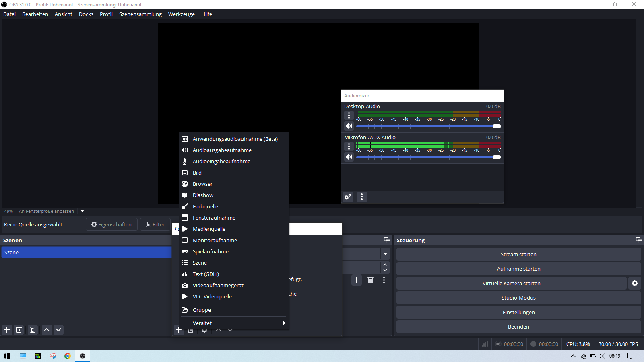Add an Audioausgabeaufnahme source
The height and width of the screenshot is (362, 644).
[x=233, y=150]
